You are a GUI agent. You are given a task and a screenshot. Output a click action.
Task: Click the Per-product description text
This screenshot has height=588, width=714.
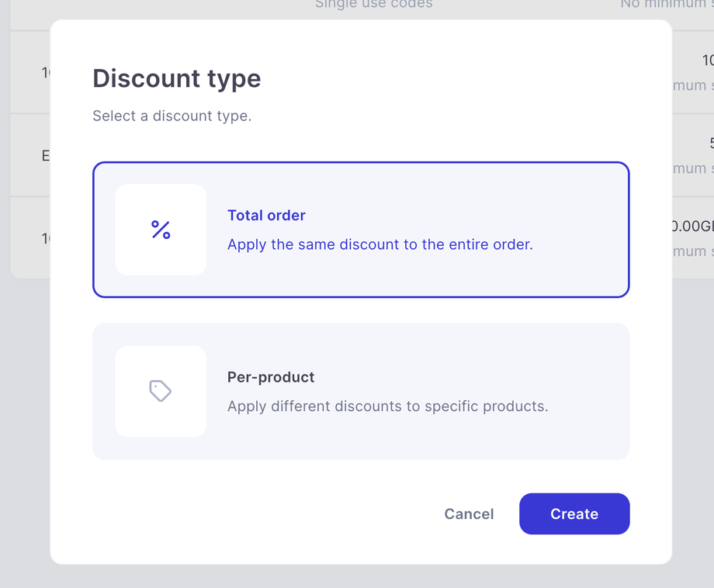[x=387, y=406]
